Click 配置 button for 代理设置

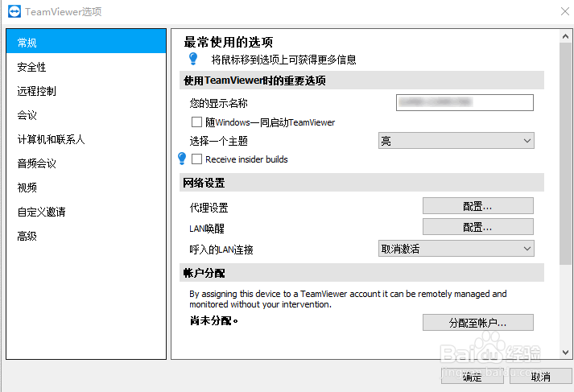pos(477,206)
